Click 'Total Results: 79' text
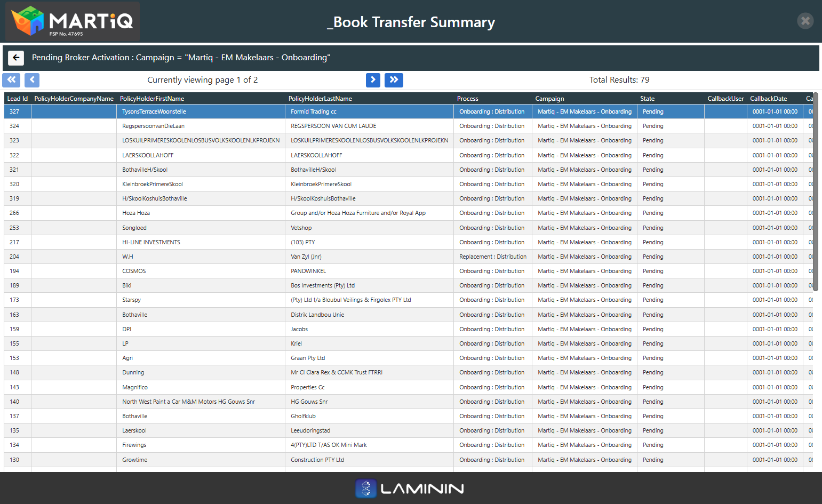The width and height of the screenshot is (822, 504). 619,80
